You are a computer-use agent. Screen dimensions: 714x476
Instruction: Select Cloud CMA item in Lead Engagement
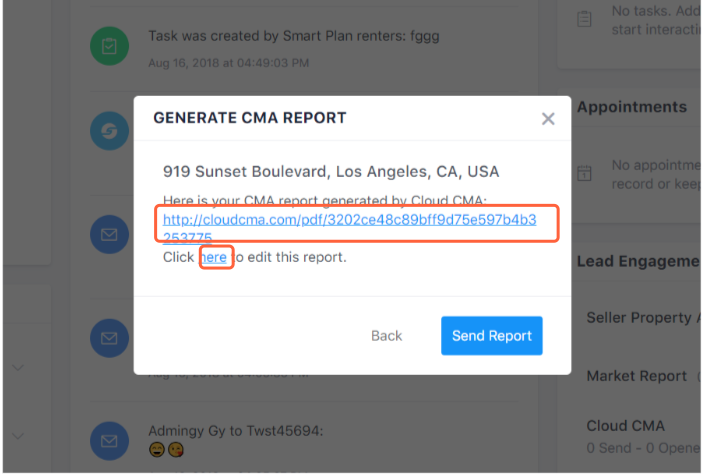pos(627,425)
